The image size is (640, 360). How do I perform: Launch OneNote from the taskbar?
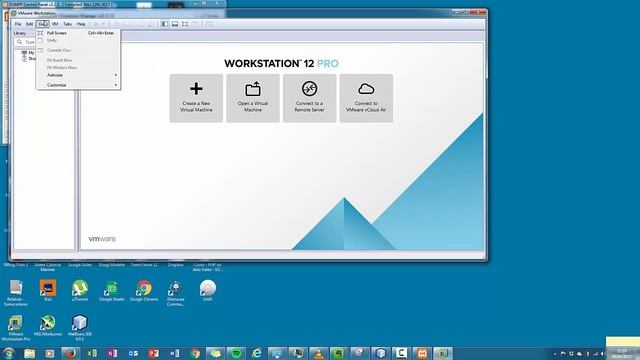point(113,353)
